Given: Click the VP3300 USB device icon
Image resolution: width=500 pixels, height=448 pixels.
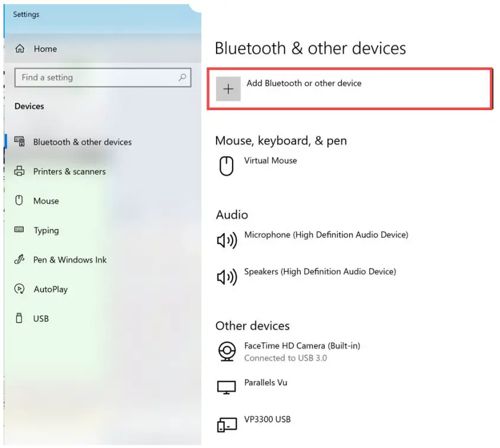Looking at the screenshot, I should click(x=227, y=425).
